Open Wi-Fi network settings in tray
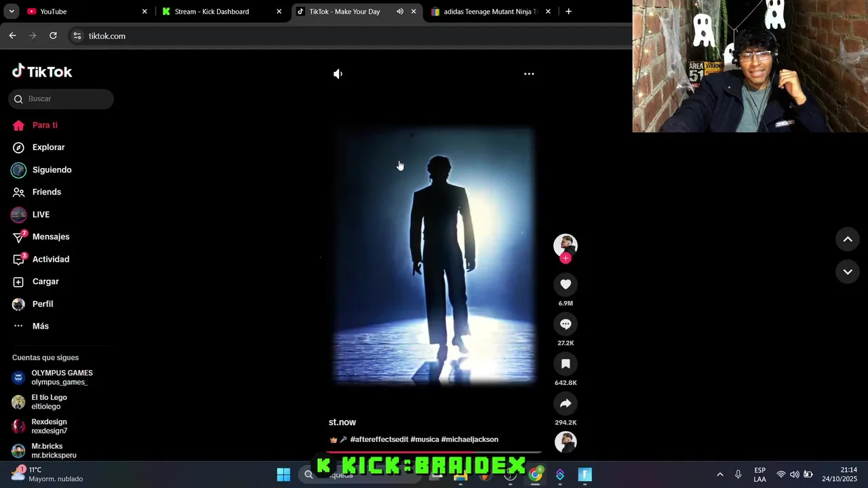 [x=781, y=474]
